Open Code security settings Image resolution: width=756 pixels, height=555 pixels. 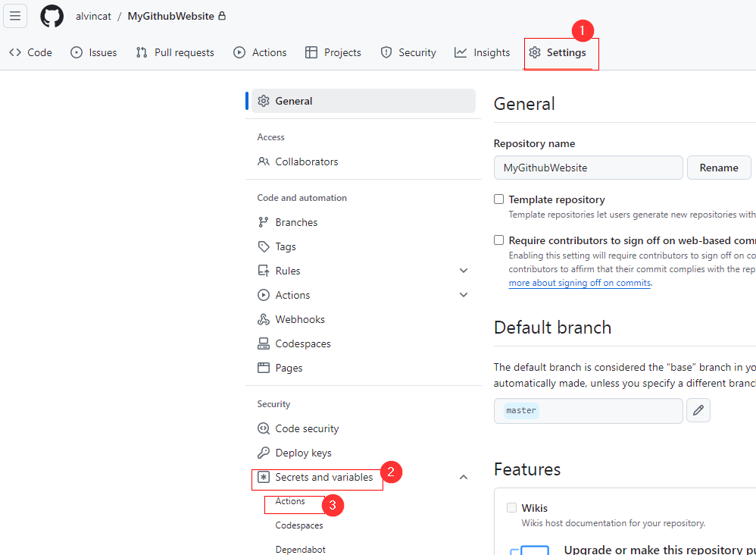tap(307, 428)
